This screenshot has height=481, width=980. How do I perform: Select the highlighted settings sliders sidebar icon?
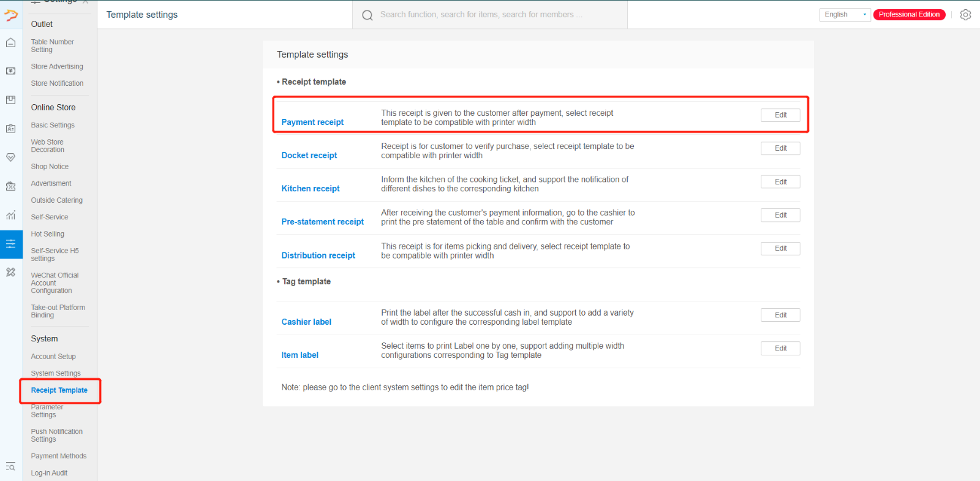[11, 244]
